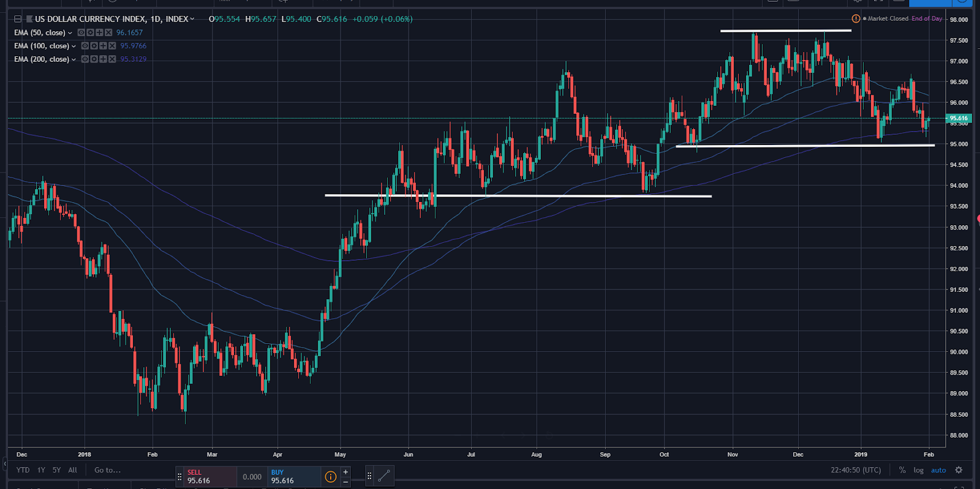The height and width of the screenshot is (489, 980).
Task: Select the white horizontal line near 93.750
Action: pos(518,196)
